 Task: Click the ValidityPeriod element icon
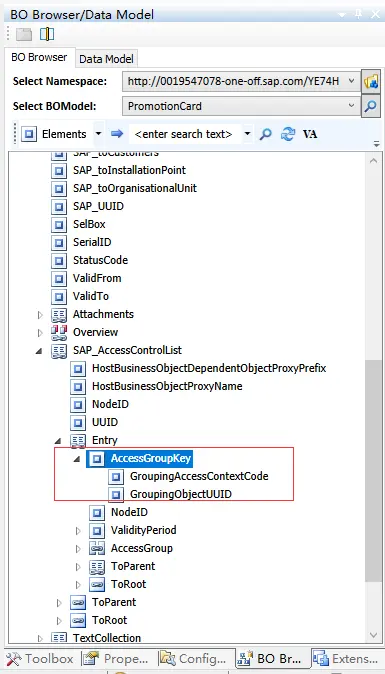97,530
